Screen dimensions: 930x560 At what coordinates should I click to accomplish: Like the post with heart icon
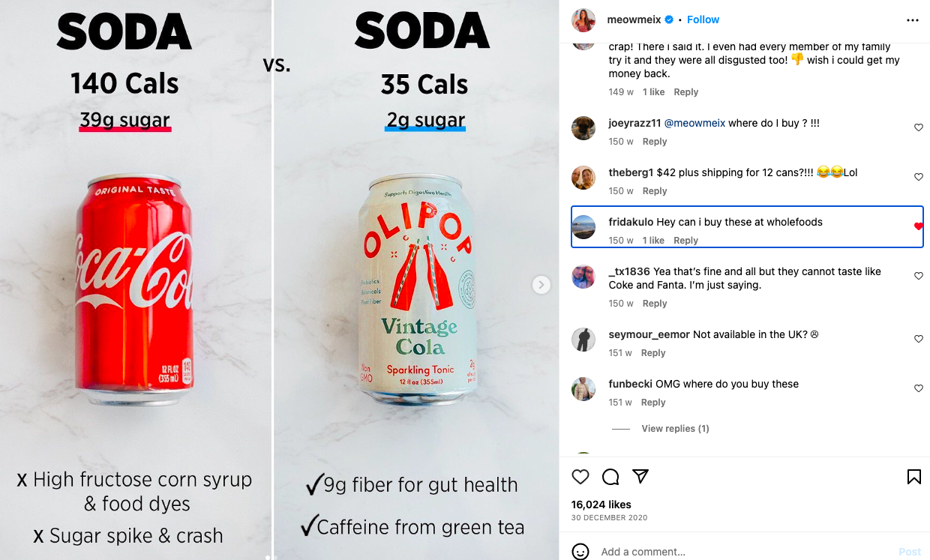coord(580,477)
